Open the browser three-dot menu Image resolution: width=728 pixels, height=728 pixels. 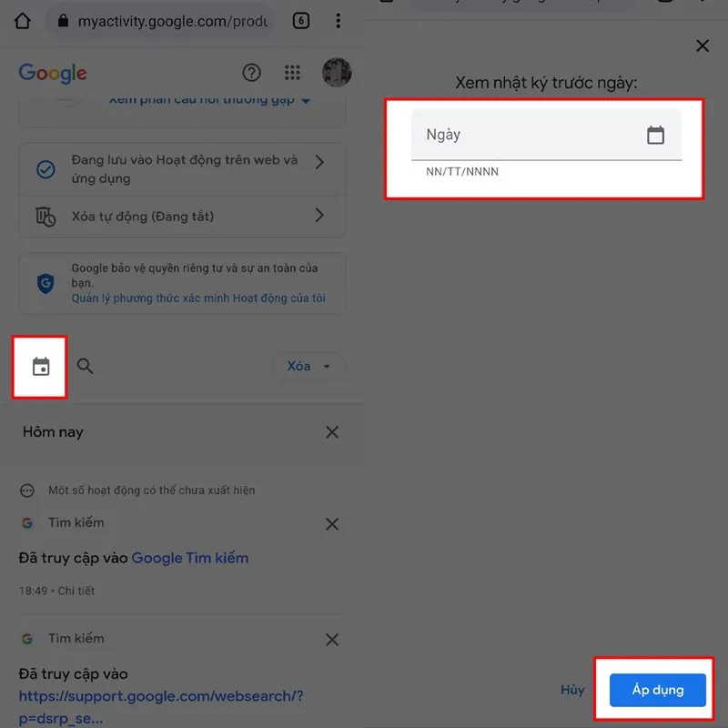point(338,21)
